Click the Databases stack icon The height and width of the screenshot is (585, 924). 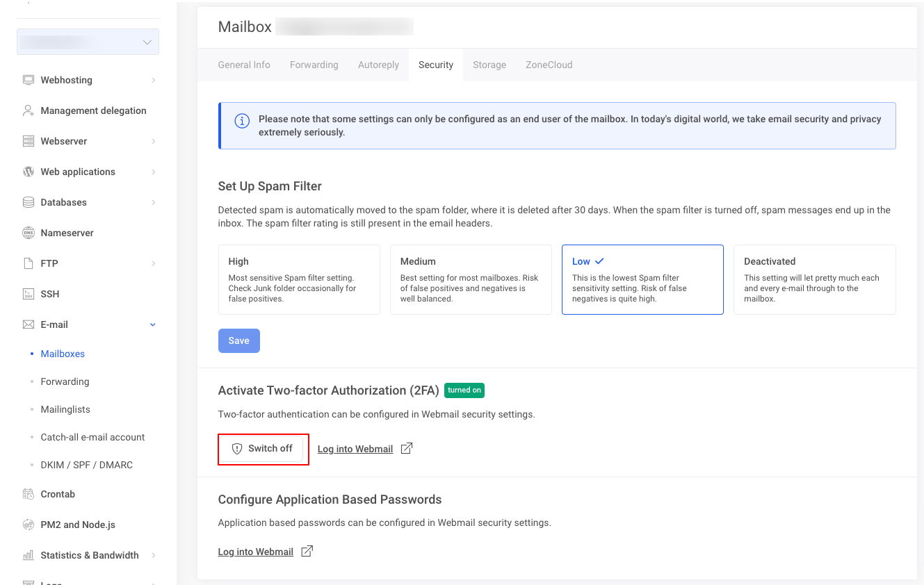[x=29, y=202]
